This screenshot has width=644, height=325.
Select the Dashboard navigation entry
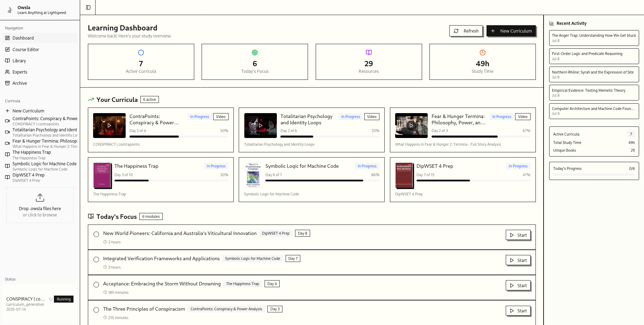23,38
